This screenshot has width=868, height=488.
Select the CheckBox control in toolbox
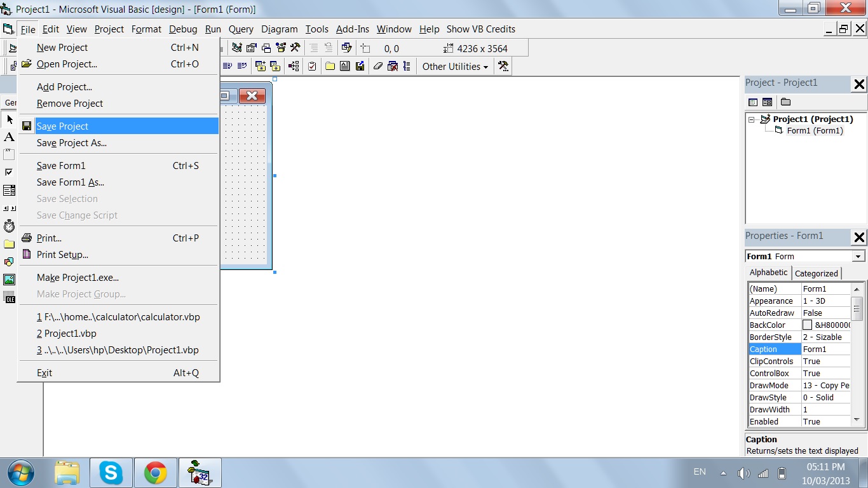9,172
